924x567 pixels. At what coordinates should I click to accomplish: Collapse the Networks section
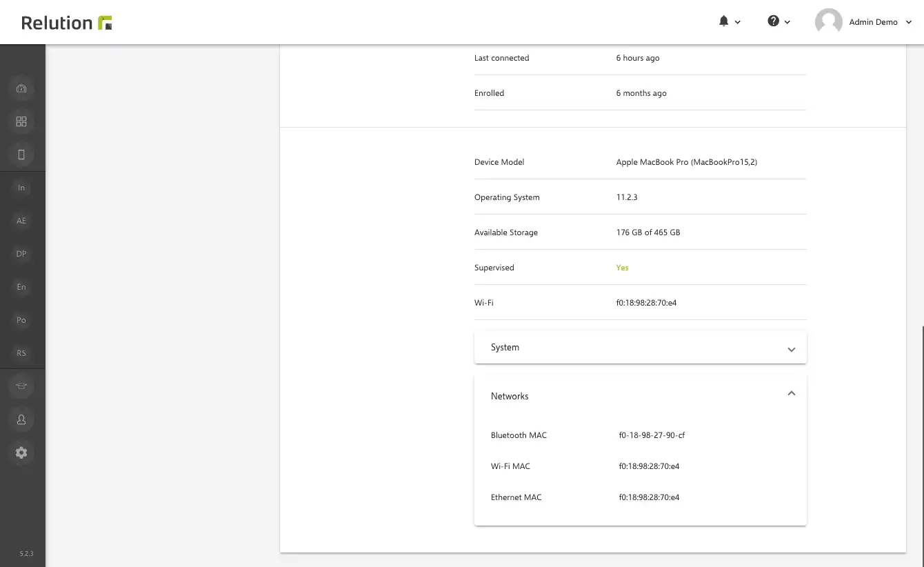point(641,396)
